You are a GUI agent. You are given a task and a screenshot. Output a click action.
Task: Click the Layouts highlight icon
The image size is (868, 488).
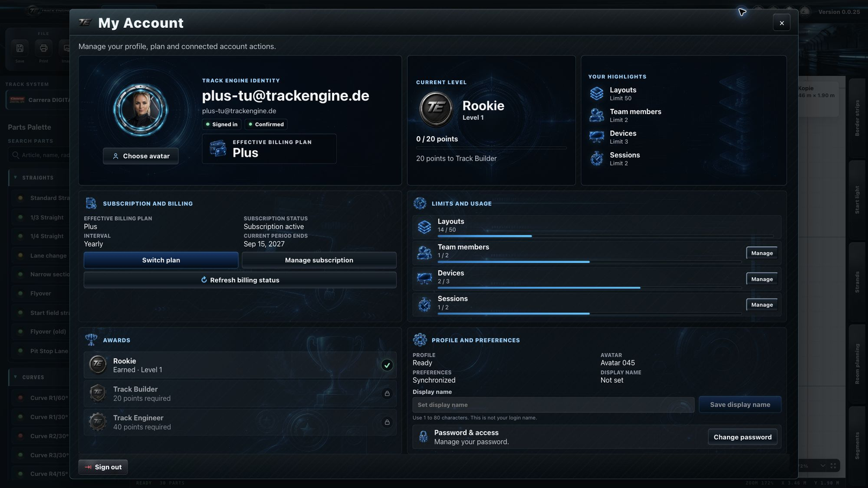click(597, 93)
